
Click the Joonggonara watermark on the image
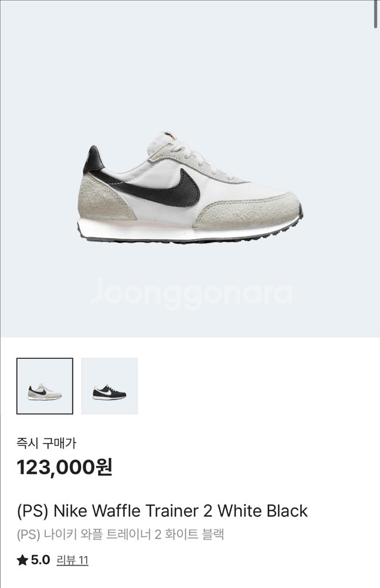[x=191, y=293]
